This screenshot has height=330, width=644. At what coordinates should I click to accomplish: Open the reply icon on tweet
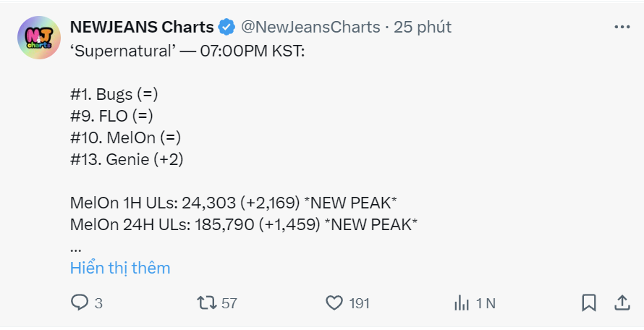click(x=79, y=302)
